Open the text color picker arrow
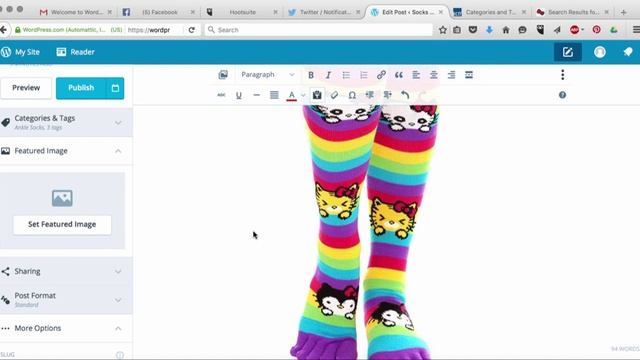640x360 pixels. [303, 96]
